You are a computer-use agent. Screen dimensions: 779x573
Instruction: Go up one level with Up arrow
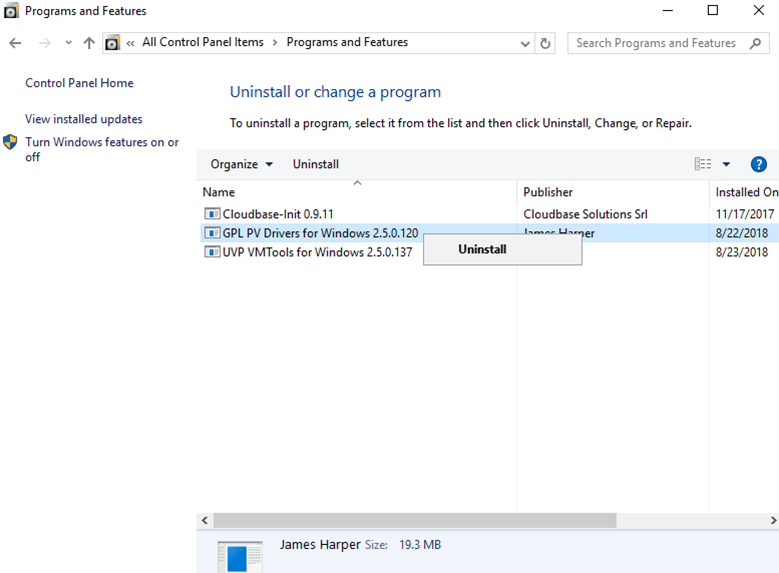[89, 43]
